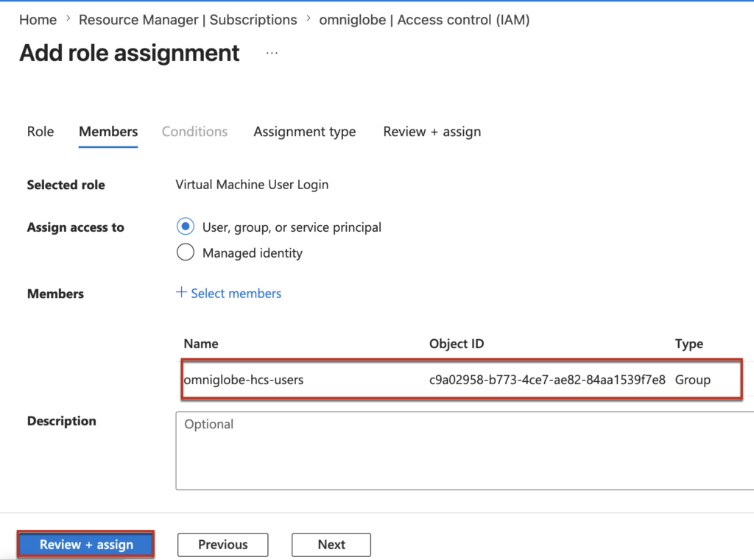Click the Object ID column header
This screenshot has height=560, width=754.
tap(457, 344)
